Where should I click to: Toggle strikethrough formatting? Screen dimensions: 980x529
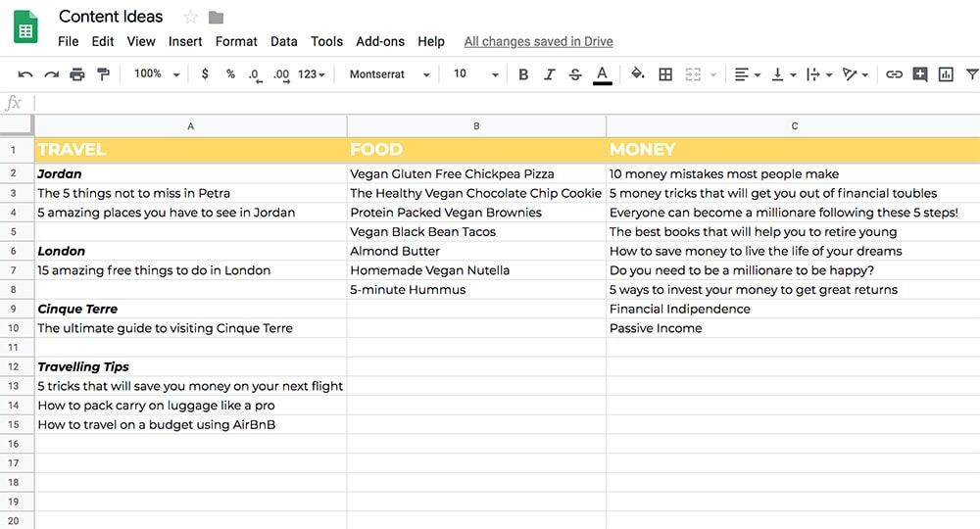point(575,74)
